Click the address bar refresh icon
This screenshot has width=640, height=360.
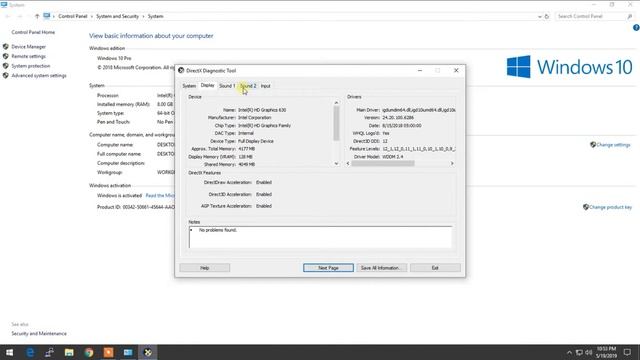click(x=547, y=16)
